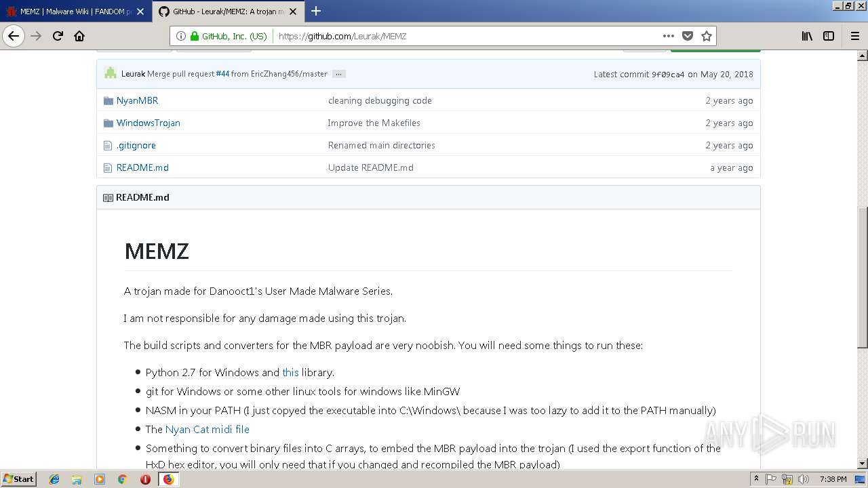Open pull request #44 link

(222, 74)
